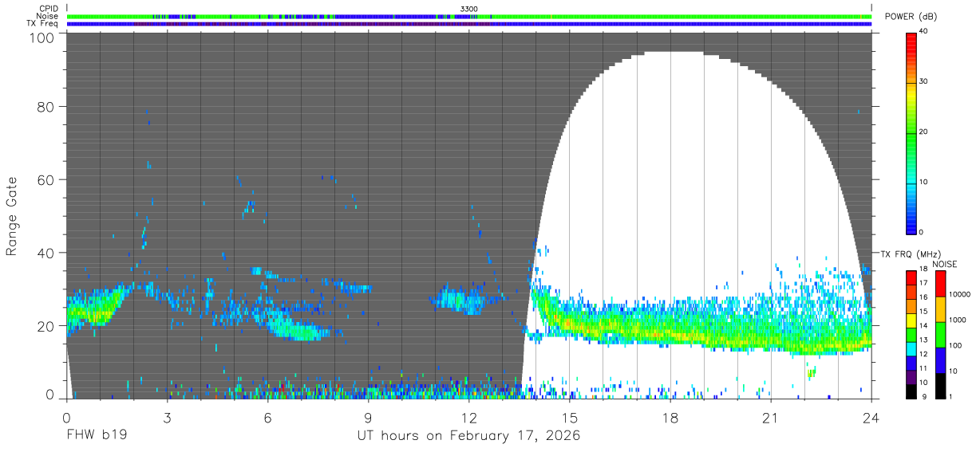Click the Noise row label
Image resolution: width=980 pixels, height=452 pixels.
click(48, 16)
